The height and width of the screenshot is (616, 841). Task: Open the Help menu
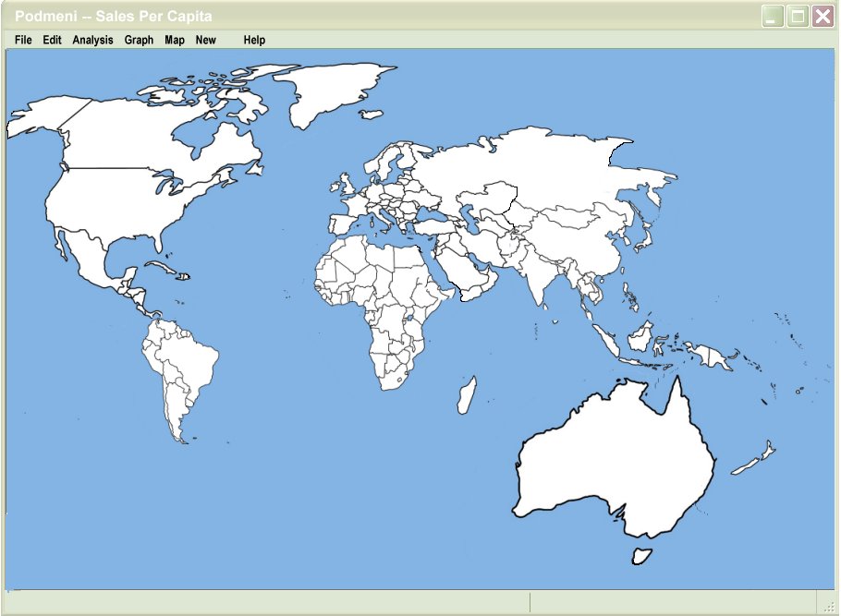254,40
